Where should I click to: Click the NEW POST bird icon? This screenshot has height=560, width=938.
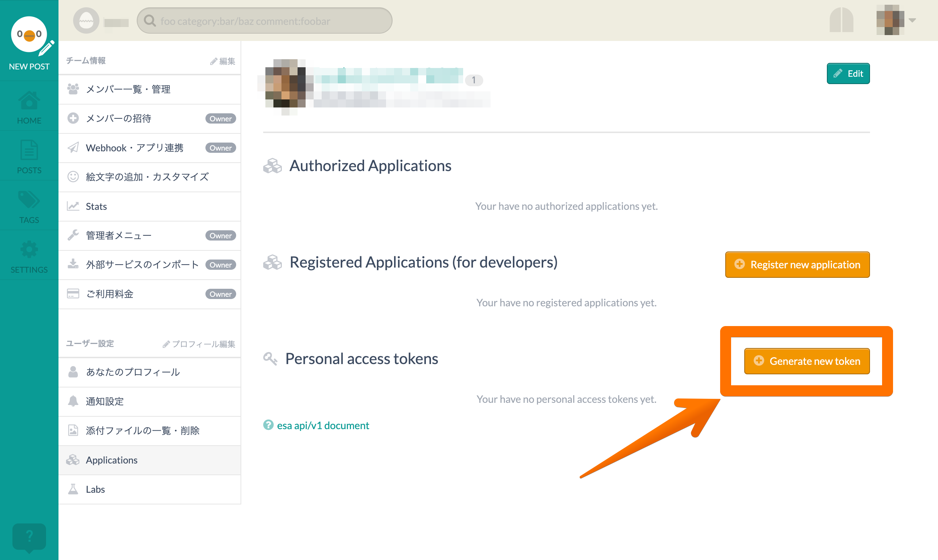coord(29,35)
